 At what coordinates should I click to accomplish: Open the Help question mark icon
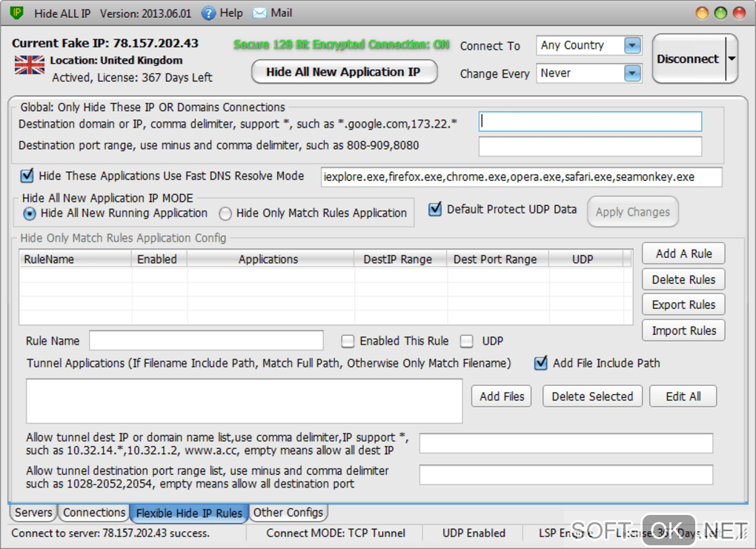coord(208,13)
